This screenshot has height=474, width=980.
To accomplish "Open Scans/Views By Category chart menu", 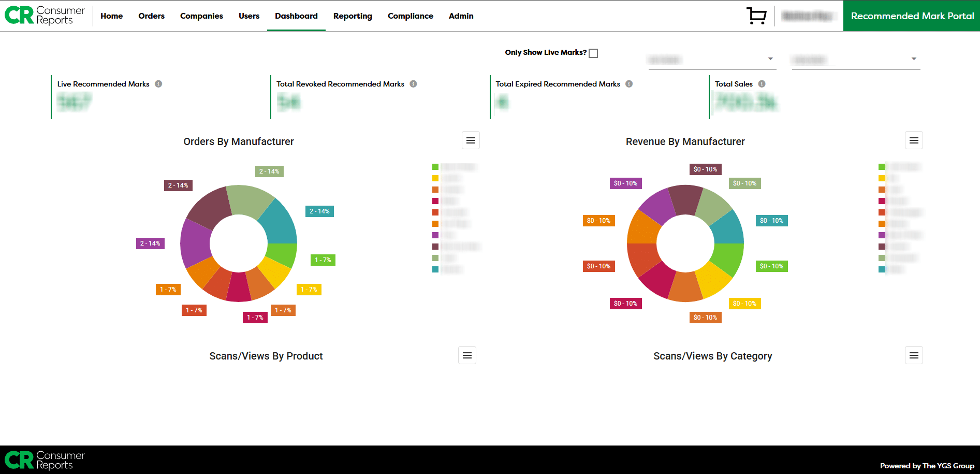I will [x=914, y=355].
